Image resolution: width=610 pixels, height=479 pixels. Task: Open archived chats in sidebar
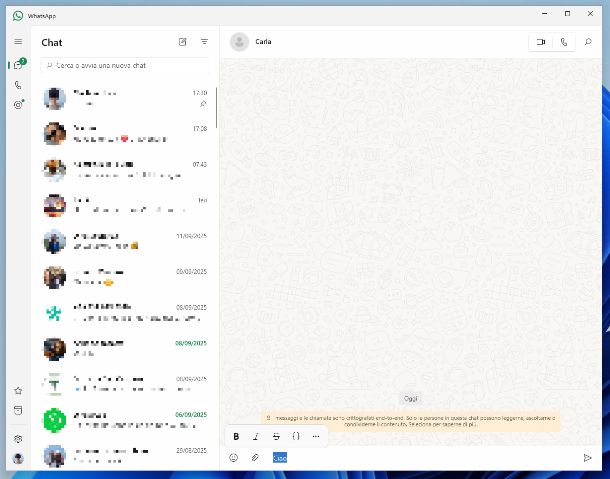click(18, 410)
